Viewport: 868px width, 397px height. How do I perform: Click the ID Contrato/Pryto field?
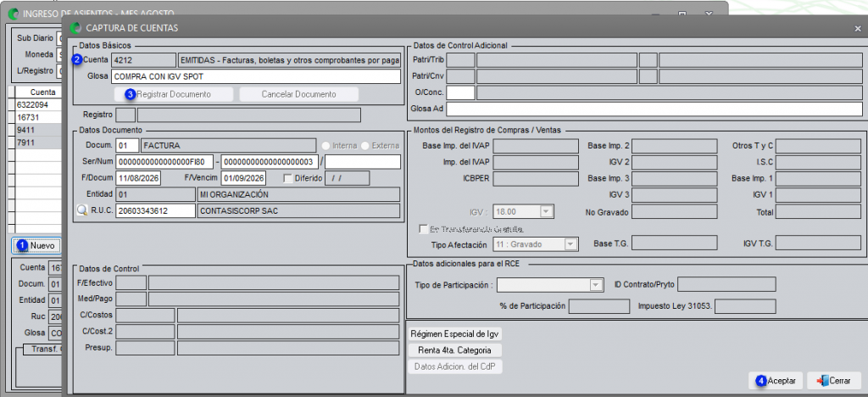tap(726, 284)
